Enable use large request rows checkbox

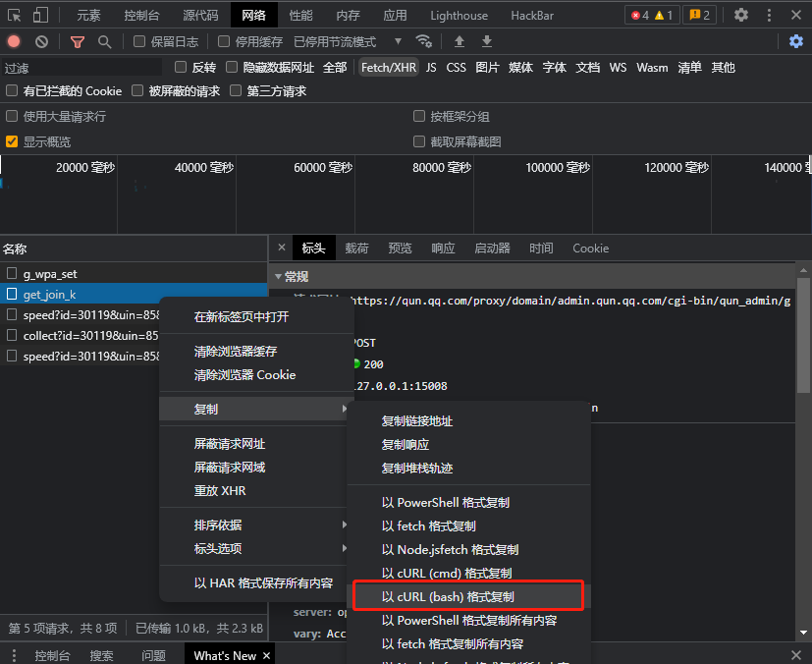point(12,116)
